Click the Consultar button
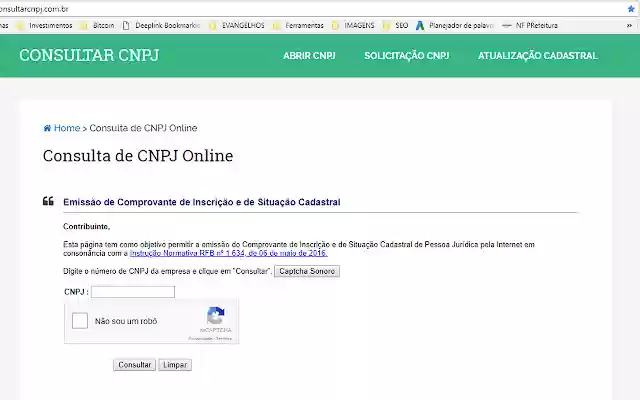 pyautogui.click(x=134, y=364)
